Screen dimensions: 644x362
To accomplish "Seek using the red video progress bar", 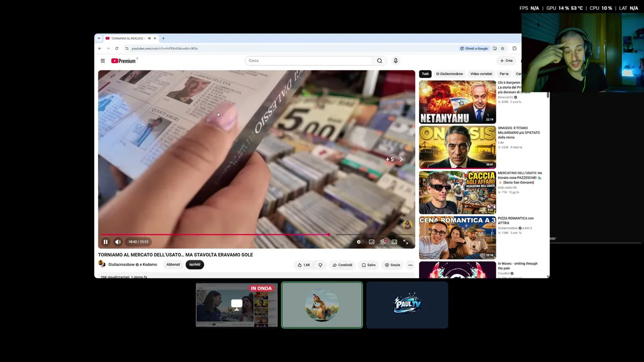I will [x=215, y=234].
